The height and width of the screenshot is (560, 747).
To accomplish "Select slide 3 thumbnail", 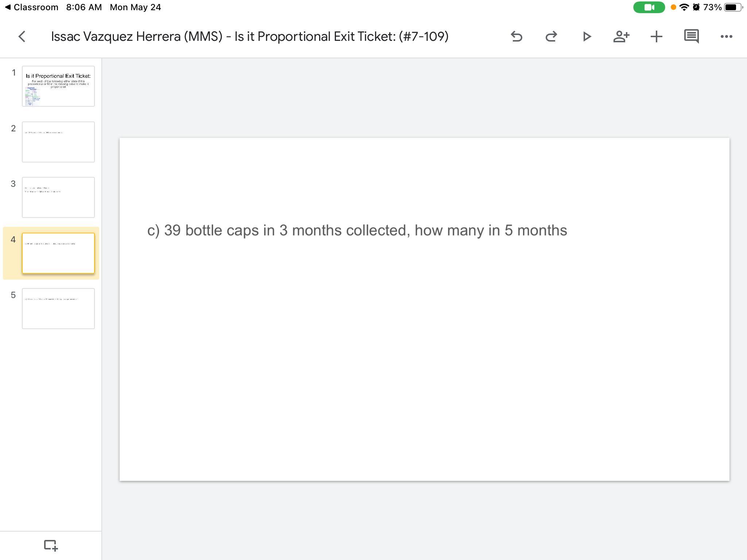I will (58, 198).
